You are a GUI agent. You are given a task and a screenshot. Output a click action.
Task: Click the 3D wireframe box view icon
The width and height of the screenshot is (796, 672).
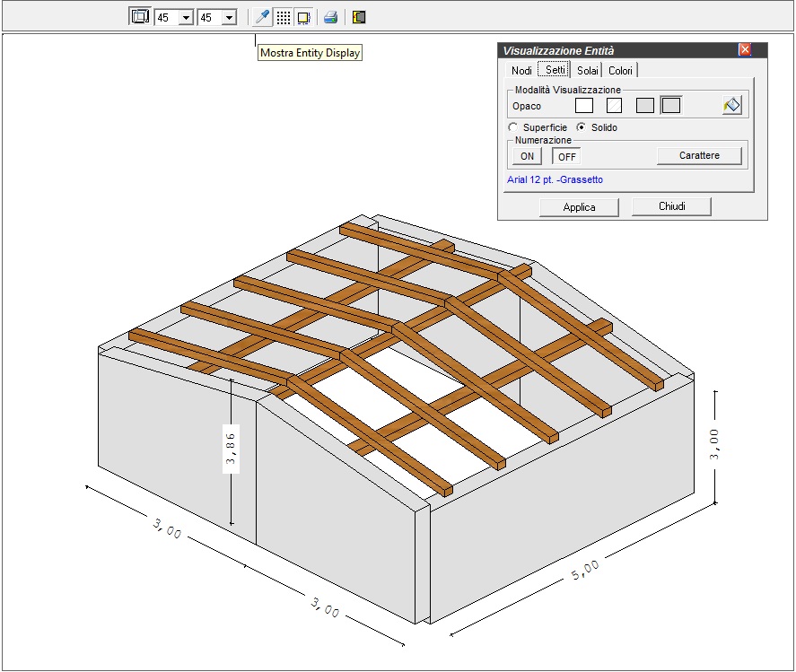pyautogui.click(x=140, y=17)
